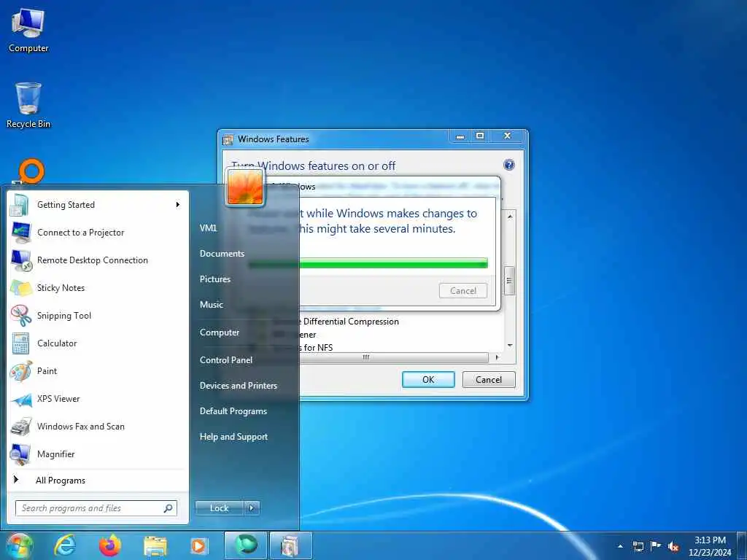Switch to the green circular app on taskbar
Image resolution: width=747 pixels, height=560 pixels.
tap(245, 545)
